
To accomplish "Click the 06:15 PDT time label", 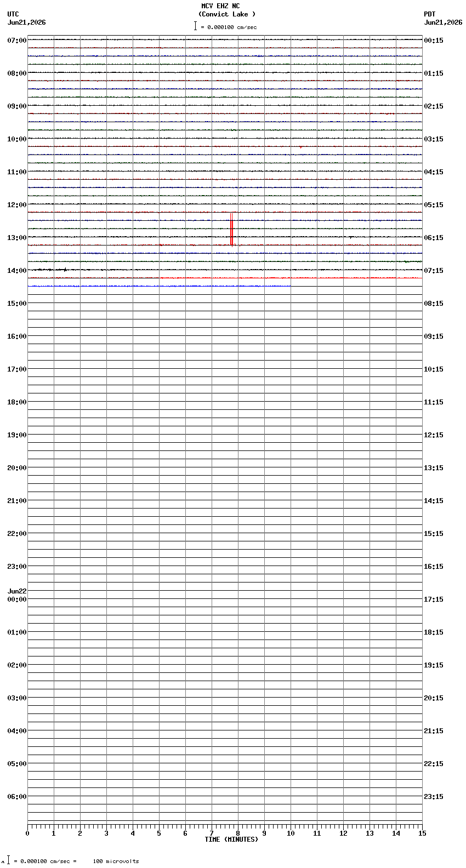I will click(x=434, y=238).
